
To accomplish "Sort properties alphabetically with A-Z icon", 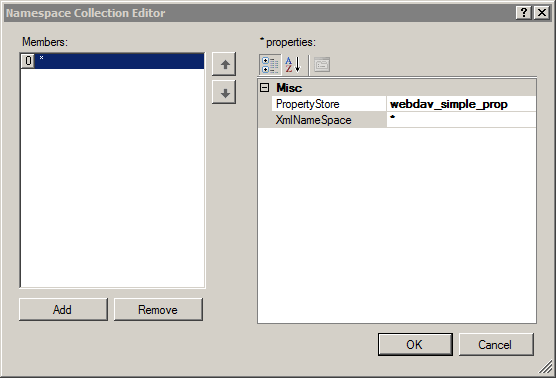I will (x=294, y=65).
